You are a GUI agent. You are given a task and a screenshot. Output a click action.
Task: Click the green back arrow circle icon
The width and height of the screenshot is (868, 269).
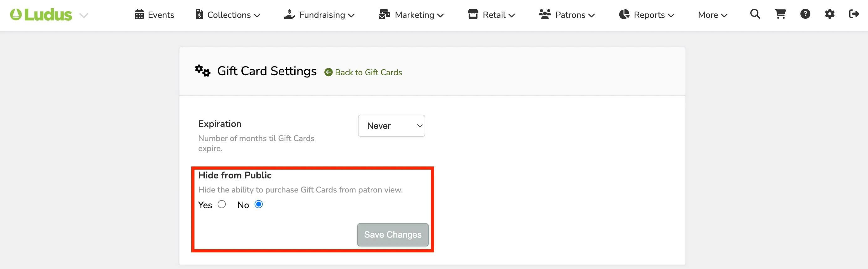tap(328, 72)
